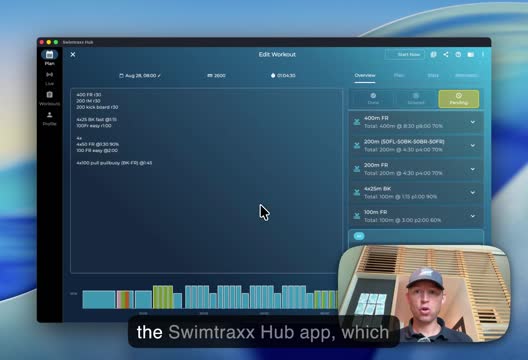
Task: Click the folder icon in the top toolbar
Action: click(470, 55)
